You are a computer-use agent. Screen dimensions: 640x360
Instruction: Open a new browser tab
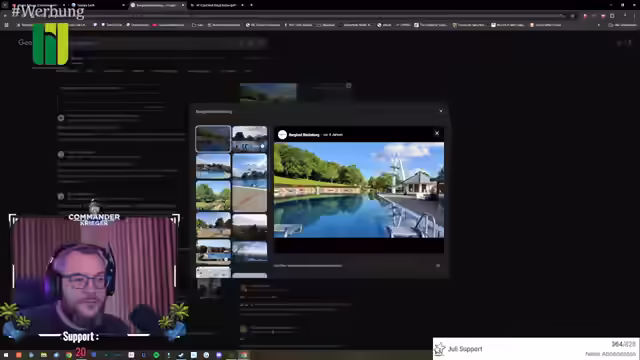251,5
